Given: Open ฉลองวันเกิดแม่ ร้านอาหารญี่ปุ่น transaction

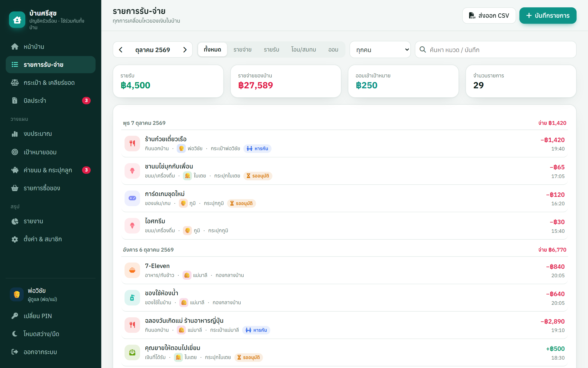Looking at the screenshot, I should pos(344,325).
